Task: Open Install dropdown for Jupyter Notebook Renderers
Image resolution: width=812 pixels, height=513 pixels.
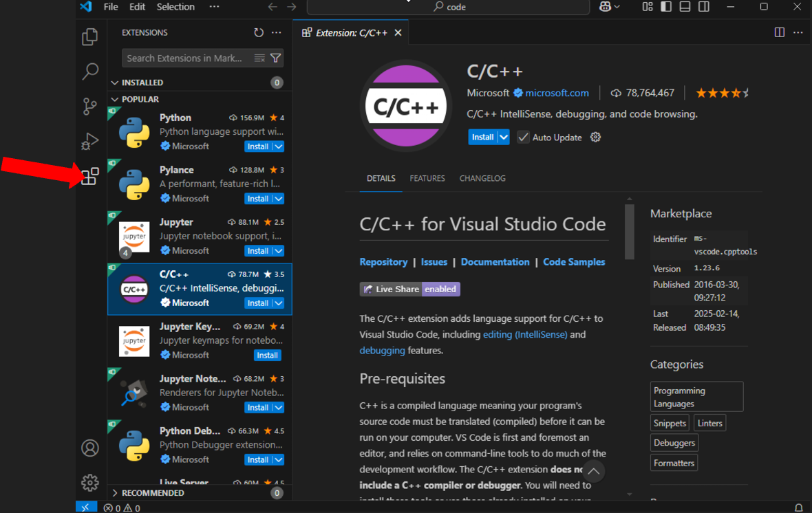Action: point(279,408)
